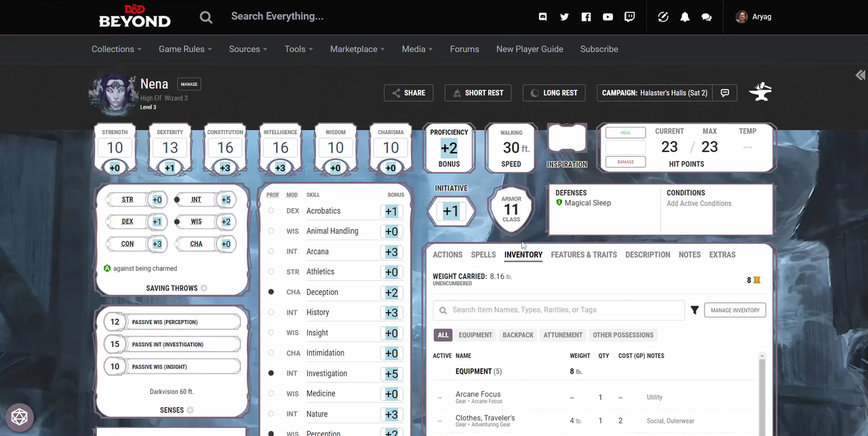Open the notifications bell icon
868x436 pixels.
coord(685,17)
